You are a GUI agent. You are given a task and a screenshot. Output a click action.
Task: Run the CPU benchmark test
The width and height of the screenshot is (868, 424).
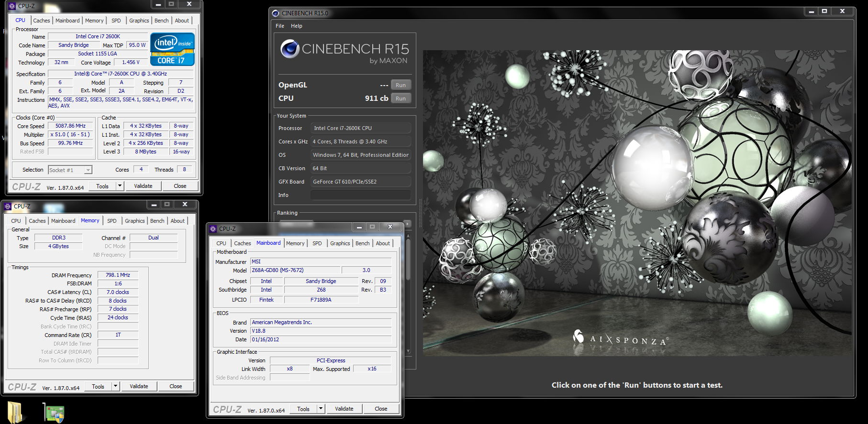click(401, 98)
